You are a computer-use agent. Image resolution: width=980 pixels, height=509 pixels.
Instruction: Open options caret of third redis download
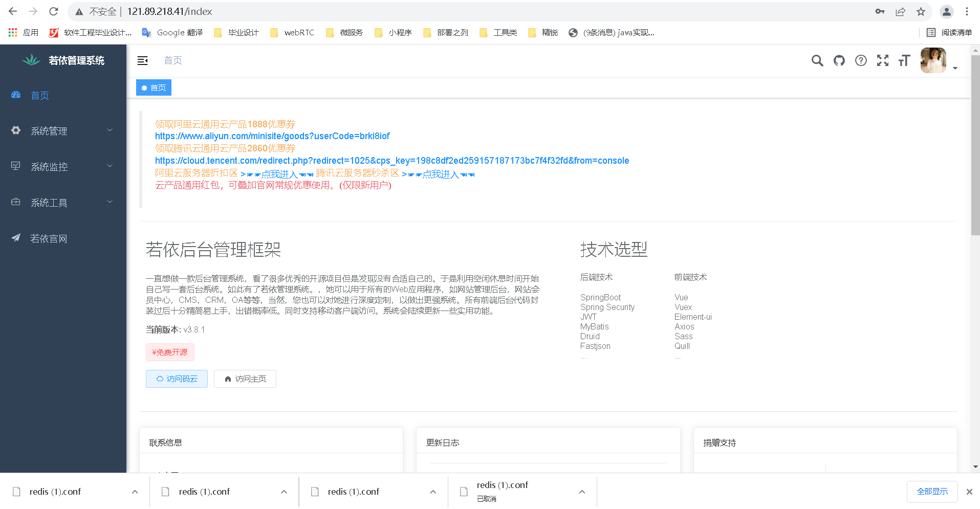tap(433, 492)
